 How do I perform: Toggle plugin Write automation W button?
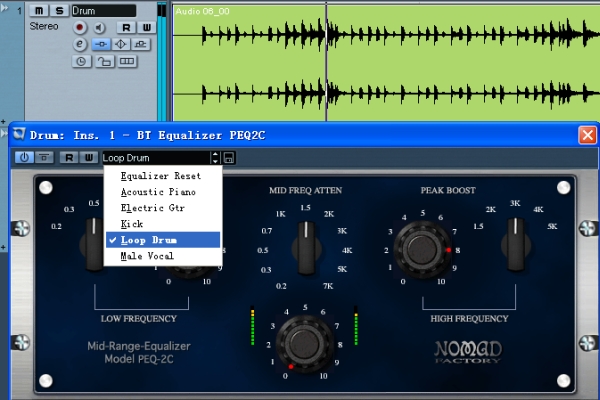[x=89, y=157]
